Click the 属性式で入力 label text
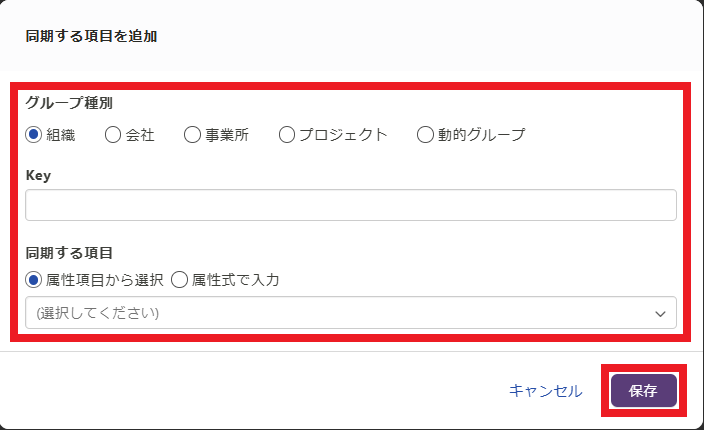Screen dimensions: 704x430 (x=235, y=280)
